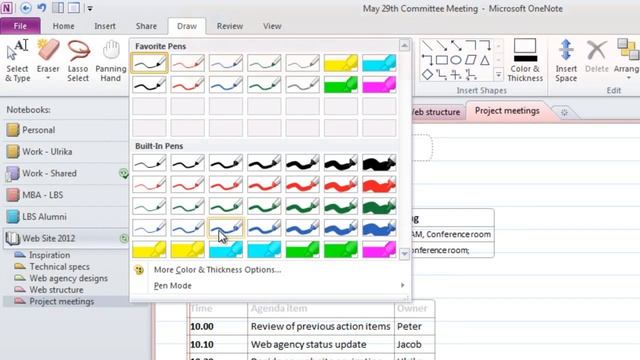Open the LBS Alumni notebook
This screenshot has width=640, height=360.
[65, 217]
